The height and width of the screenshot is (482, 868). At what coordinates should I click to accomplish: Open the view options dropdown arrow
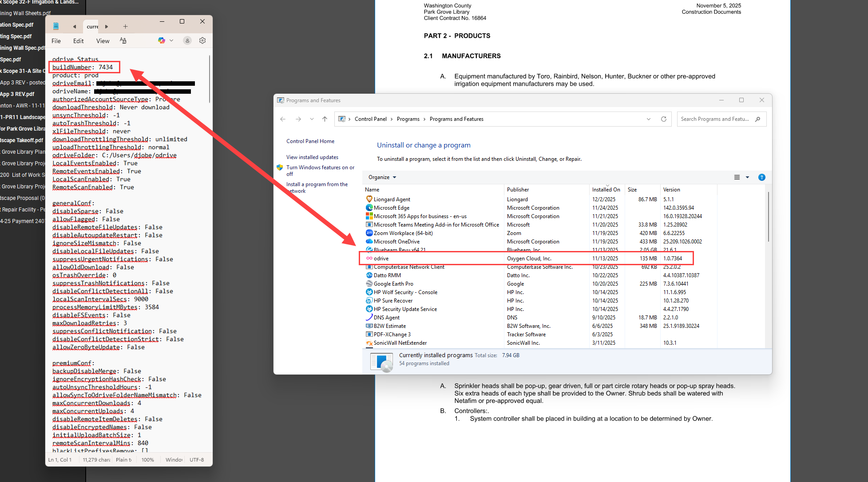[x=747, y=177]
